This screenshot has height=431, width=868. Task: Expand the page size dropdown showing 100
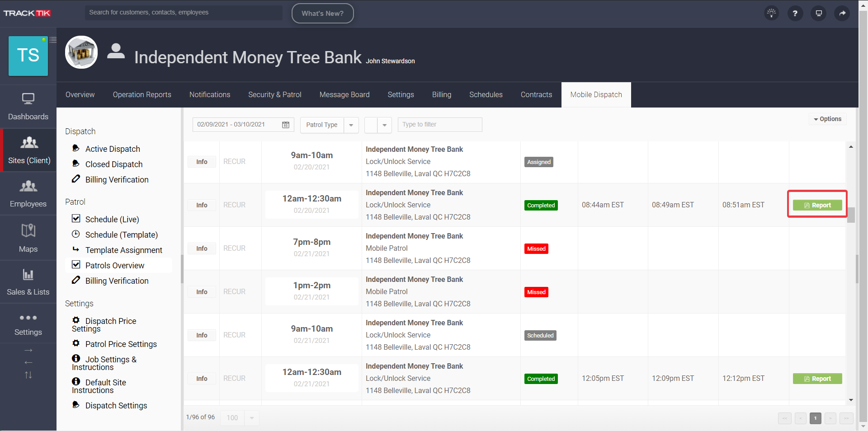(251, 418)
